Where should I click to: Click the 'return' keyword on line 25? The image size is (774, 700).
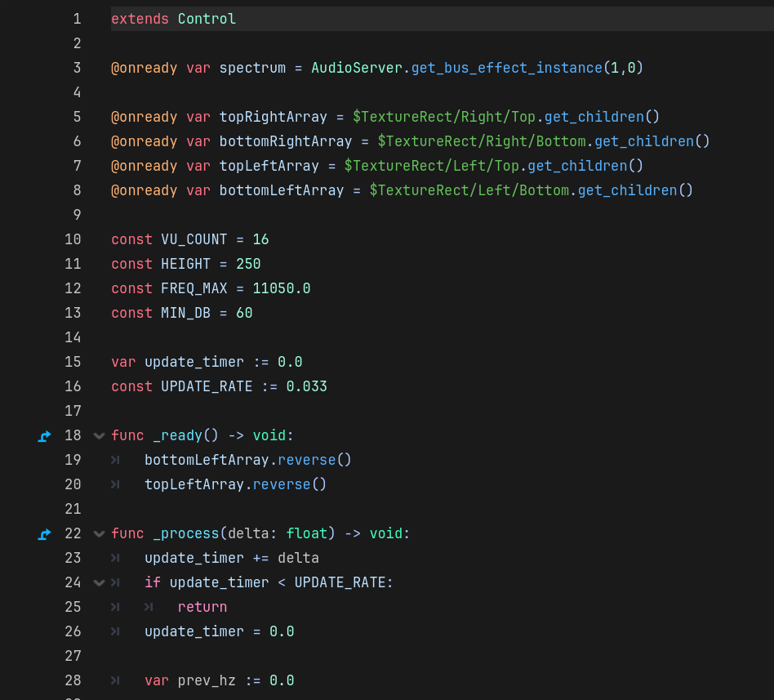pyautogui.click(x=202, y=607)
